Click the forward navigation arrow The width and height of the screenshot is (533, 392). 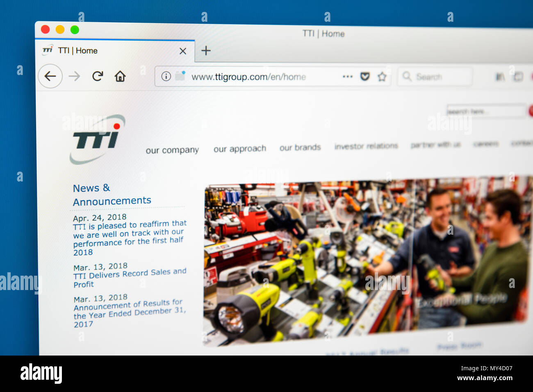pos(74,76)
